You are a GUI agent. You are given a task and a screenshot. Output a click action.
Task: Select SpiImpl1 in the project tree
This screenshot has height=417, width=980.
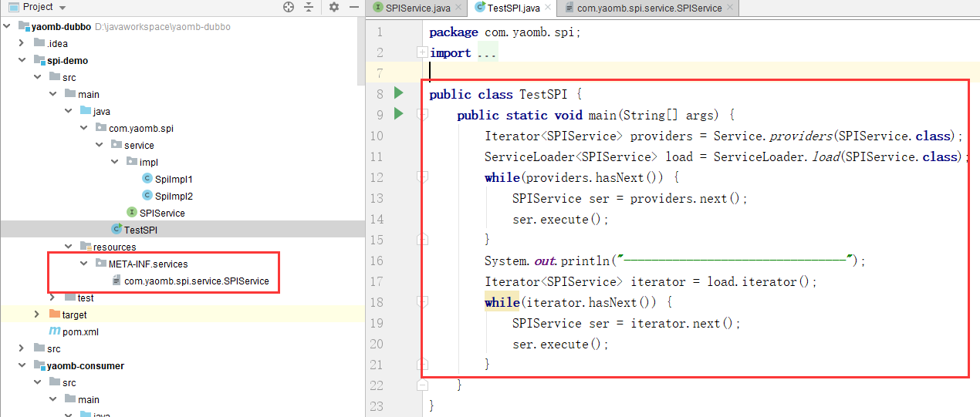(174, 179)
